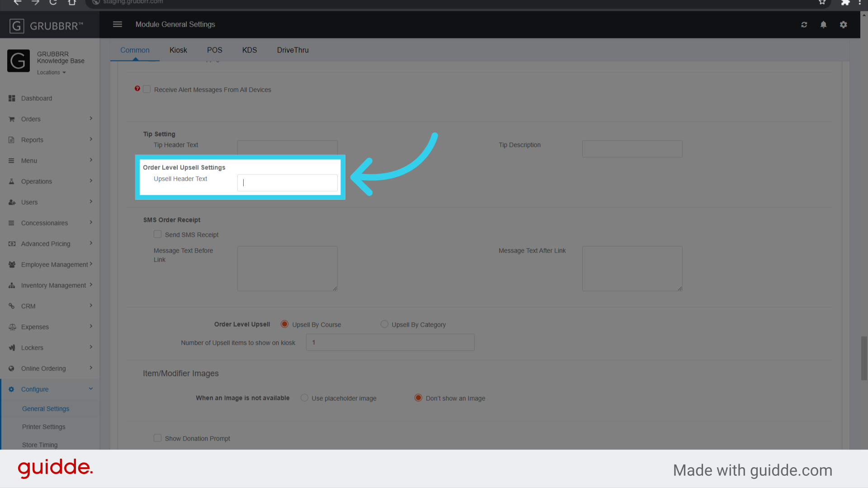Screen dimensions: 868x488
Task: Click the refresh sync icon in header
Action: pos(804,25)
